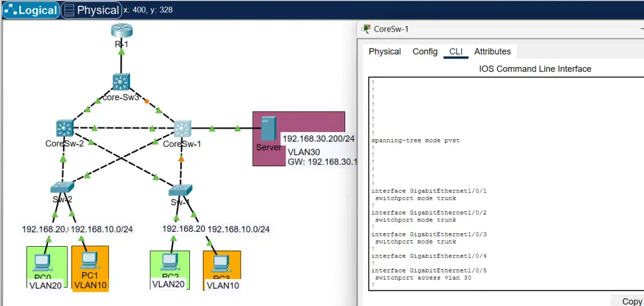Click the core-Sw3 multilayer switch
Viewport: 644px width, 306px height.
[x=121, y=82]
